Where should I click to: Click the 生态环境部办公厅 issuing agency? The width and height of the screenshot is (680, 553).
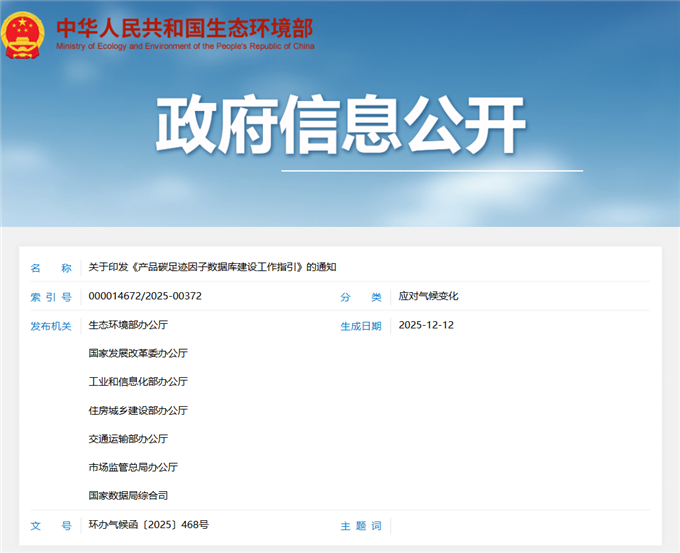[128, 325]
